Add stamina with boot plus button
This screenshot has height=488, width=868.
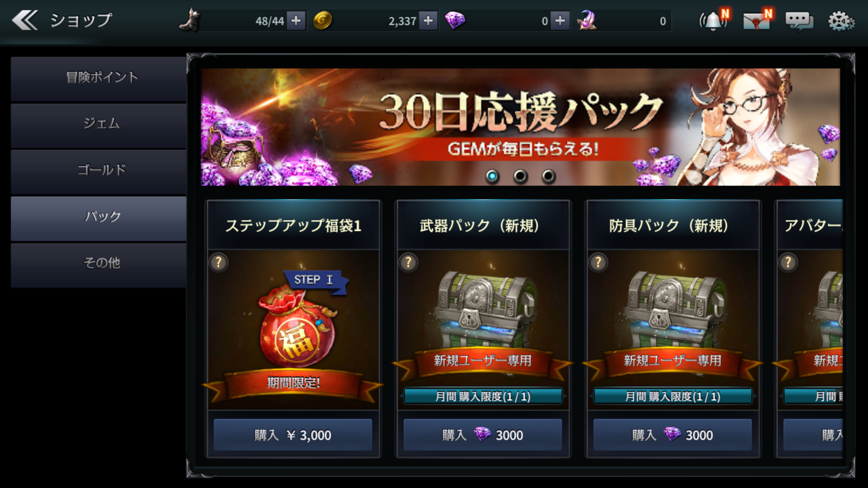coord(296,21)
